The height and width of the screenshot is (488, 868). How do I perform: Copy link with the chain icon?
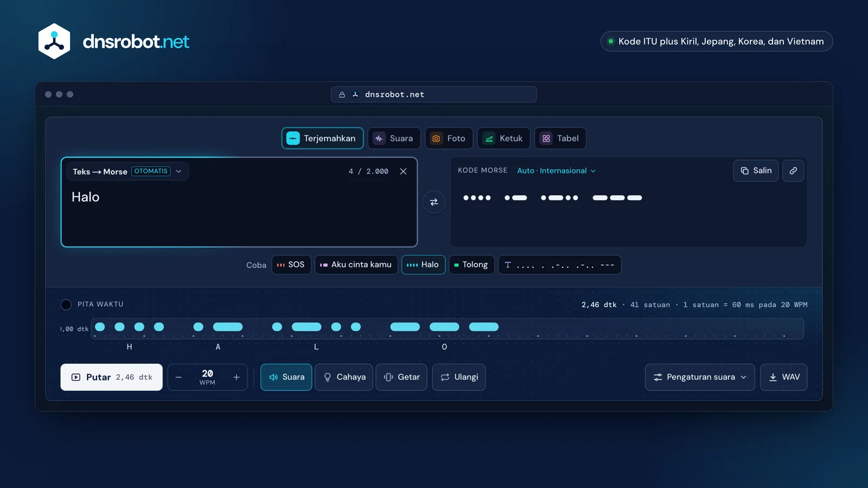[793, 171]
